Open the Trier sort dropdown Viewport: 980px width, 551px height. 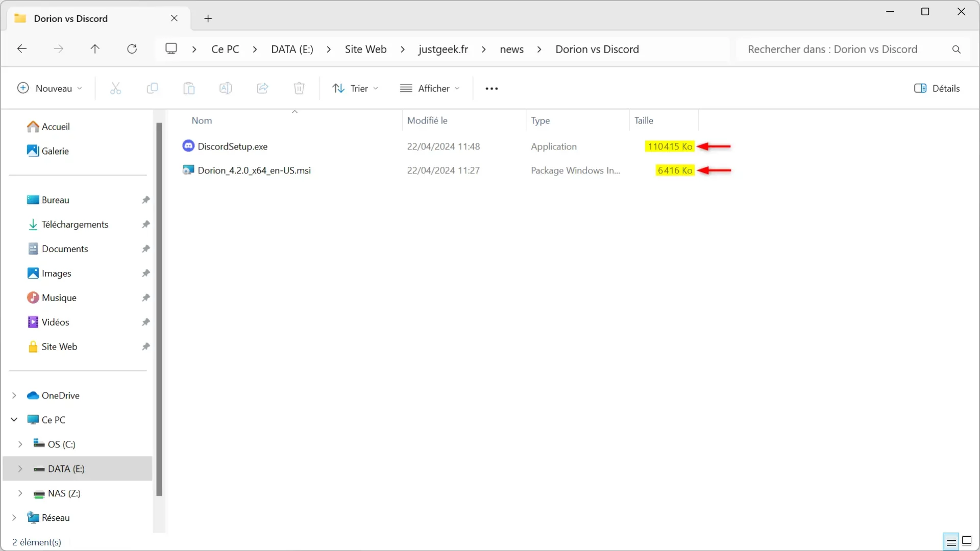pyautogui.click(x=355, y=88)
